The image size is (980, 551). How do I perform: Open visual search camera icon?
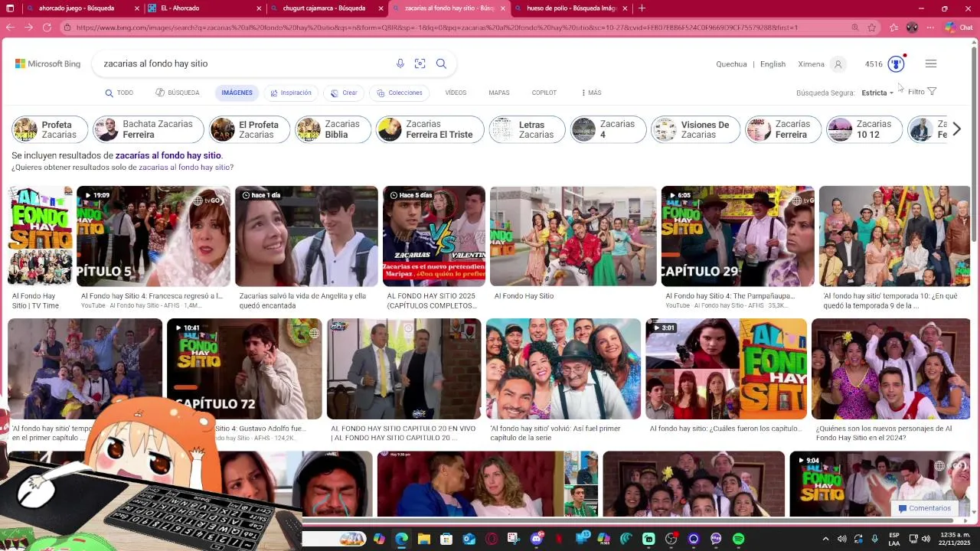click(420, 64)
